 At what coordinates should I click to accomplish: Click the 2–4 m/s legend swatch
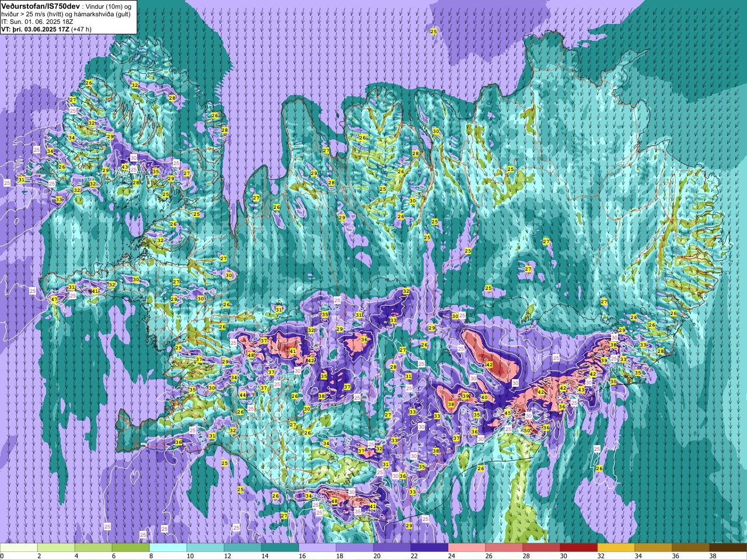pos(56,548)
